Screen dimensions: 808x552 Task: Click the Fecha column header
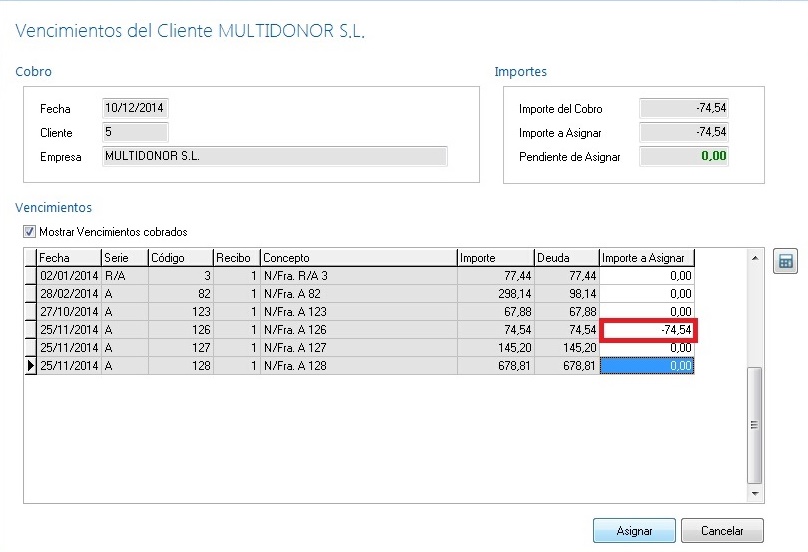point(68,258)
